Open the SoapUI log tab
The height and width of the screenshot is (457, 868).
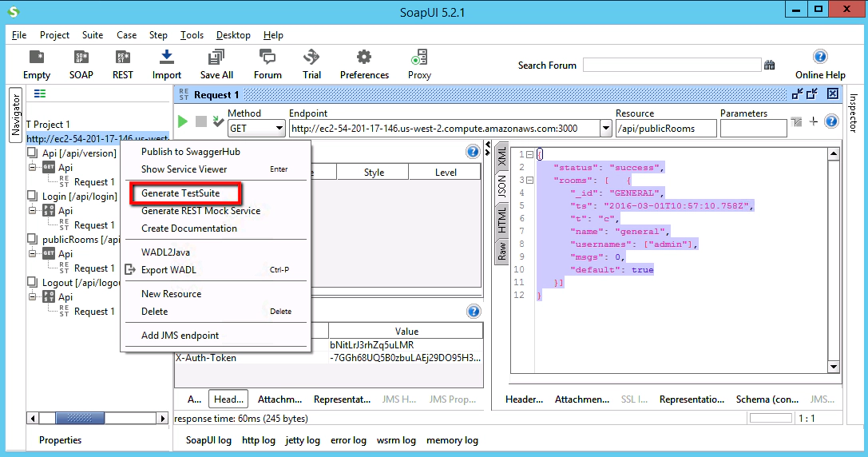208,440
